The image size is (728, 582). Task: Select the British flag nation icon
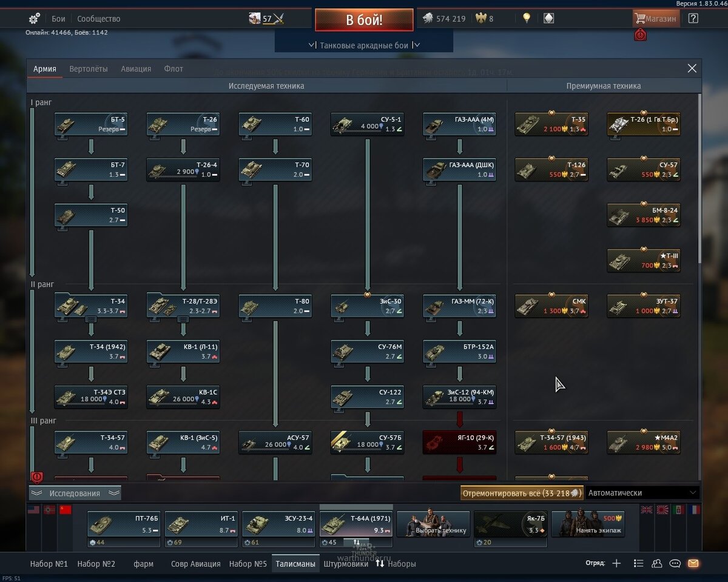647,510
